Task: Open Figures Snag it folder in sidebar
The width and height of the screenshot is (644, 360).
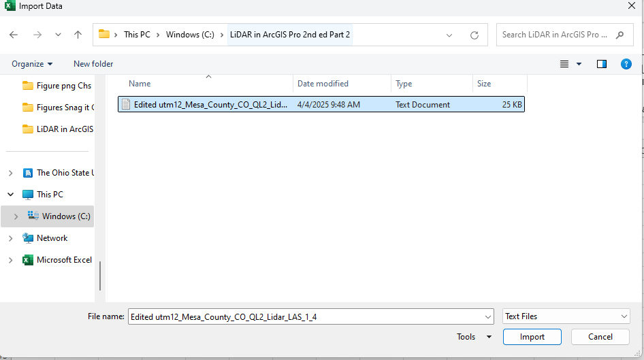Action: pos(58,108)
